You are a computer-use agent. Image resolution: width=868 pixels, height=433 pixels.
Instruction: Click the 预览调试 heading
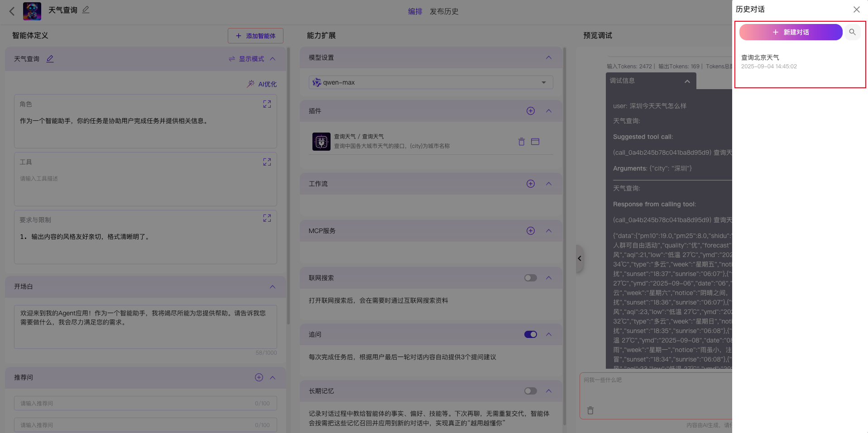(x=597, y=35)
